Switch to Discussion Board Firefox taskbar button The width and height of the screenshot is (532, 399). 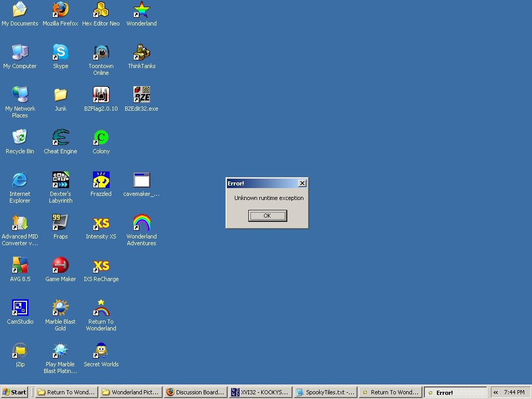click(196, 392)
